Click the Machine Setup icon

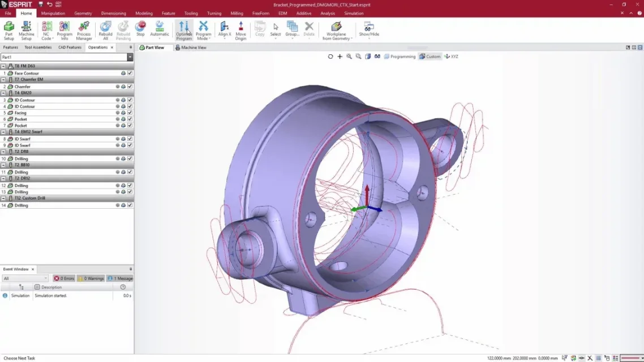click(x=26, y=31)
